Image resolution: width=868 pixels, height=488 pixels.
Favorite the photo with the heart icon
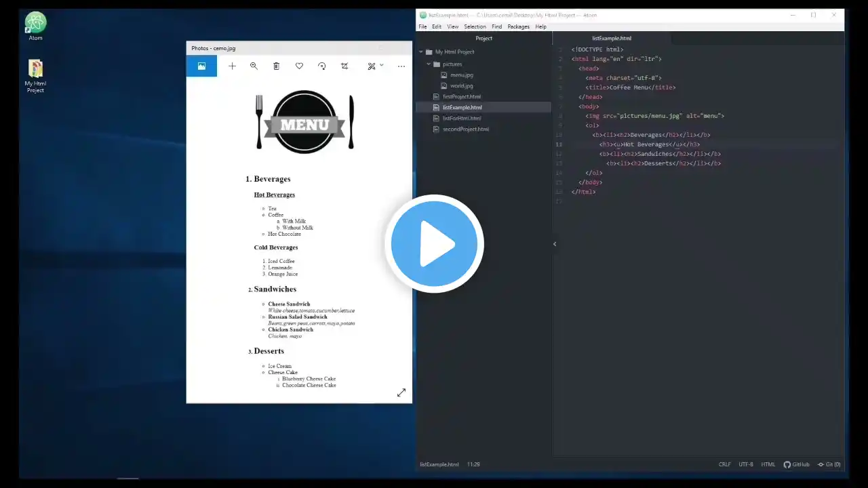pyautogui.click(x=299, y=66)
